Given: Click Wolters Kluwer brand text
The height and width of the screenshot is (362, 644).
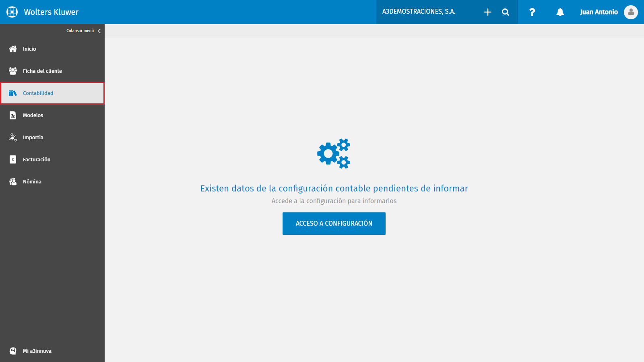Looking at the screenshot, I should point(51,12).
